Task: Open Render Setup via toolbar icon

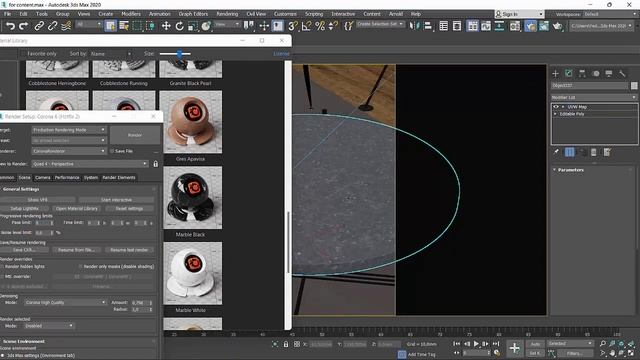Action: coord(530,26)
